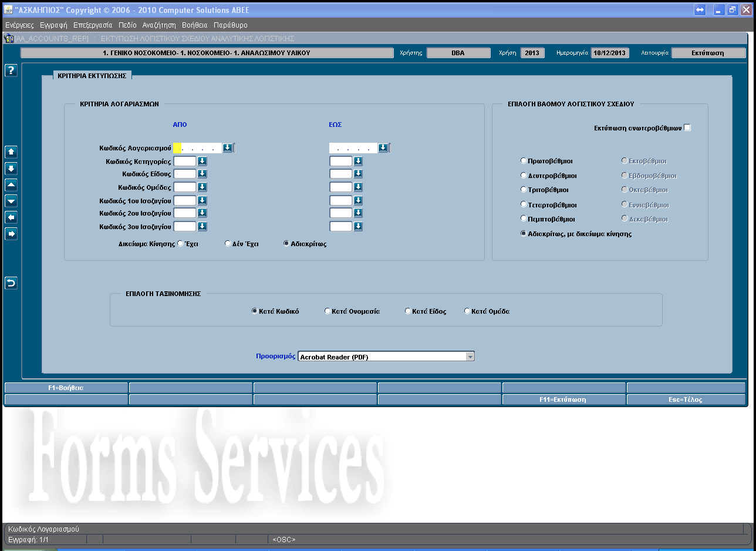Switch to ΚΡΙΤΗΡΙΑ ΕΚΤΥΠΩΣΗΣ tab
The height and width of the screenshot is (551, 756).
pyautogui.click(x=92, y=76)
